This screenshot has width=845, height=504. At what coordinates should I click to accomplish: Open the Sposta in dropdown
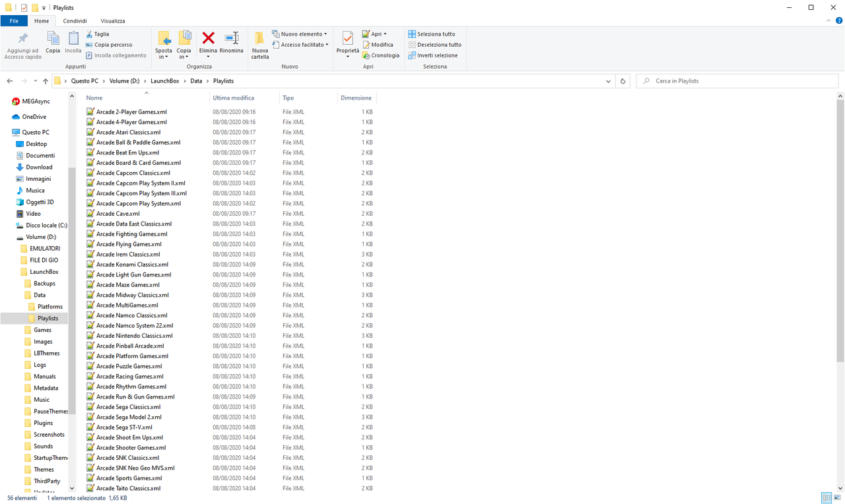click(164, 42)
